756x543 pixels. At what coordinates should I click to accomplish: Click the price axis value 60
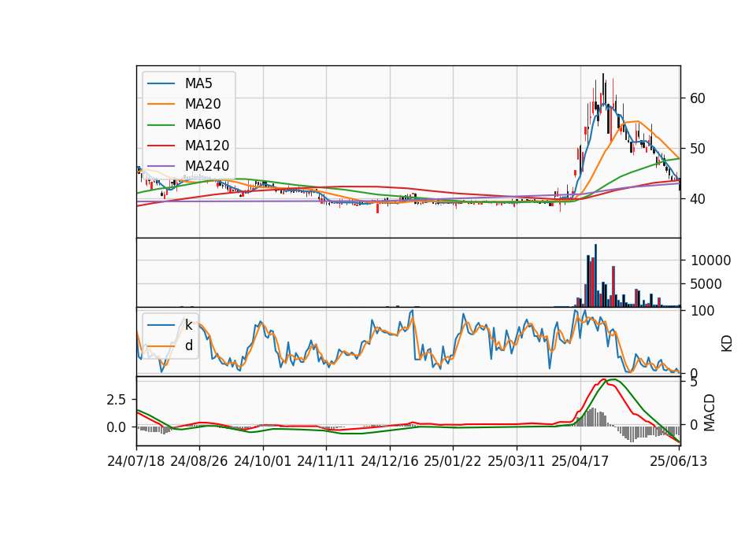[x=698, y=98]
